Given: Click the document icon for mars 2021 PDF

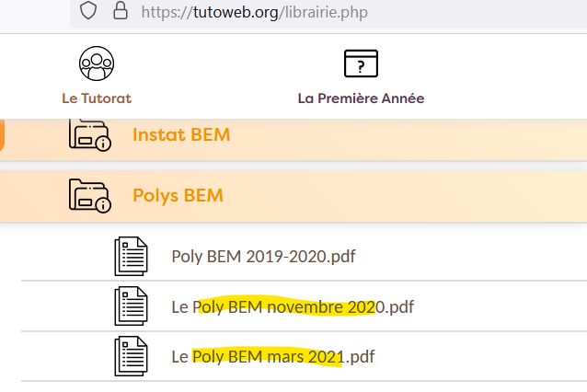Looking at the screenshot, I should [132, 355].
